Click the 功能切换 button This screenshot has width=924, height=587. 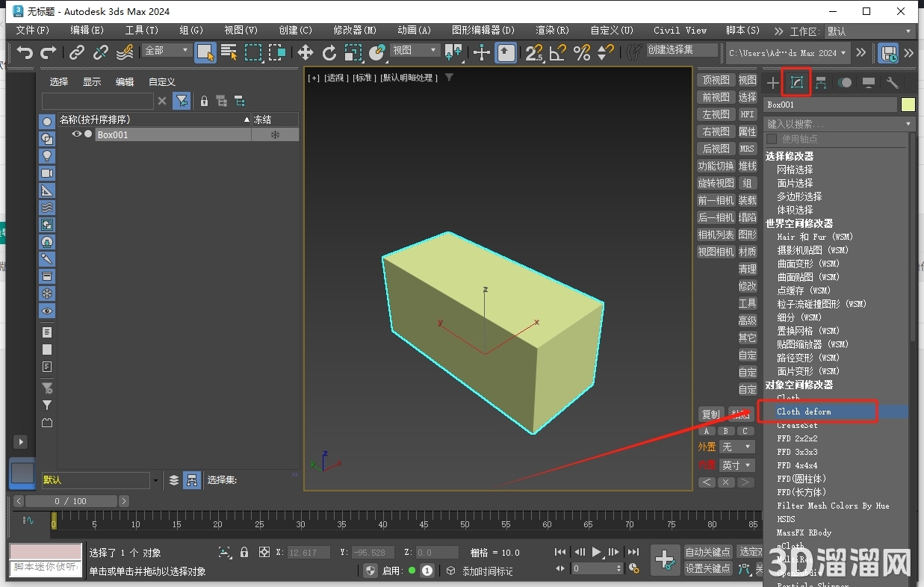(x=716, y=166)
